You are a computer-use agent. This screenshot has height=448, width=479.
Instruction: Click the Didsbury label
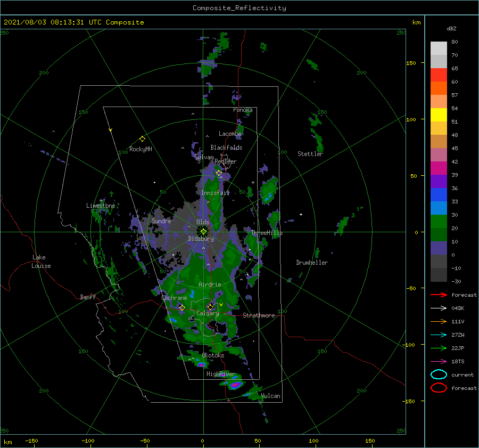201,239
